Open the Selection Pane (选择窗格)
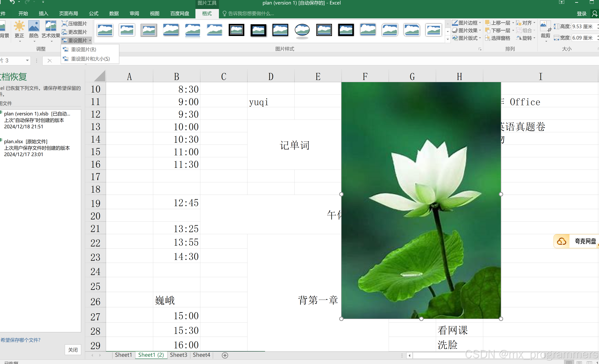599x364 pixels. click(x=498, y=38)
